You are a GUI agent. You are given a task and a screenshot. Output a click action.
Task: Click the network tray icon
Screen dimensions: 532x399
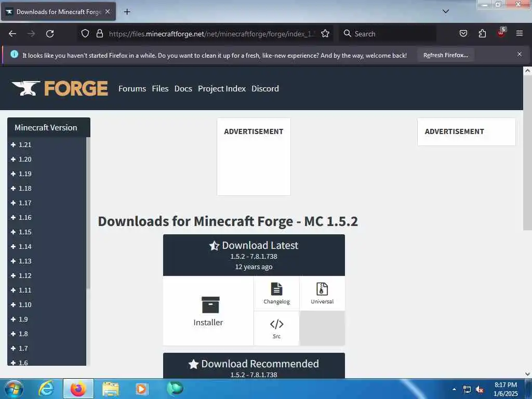click(467, 390)
